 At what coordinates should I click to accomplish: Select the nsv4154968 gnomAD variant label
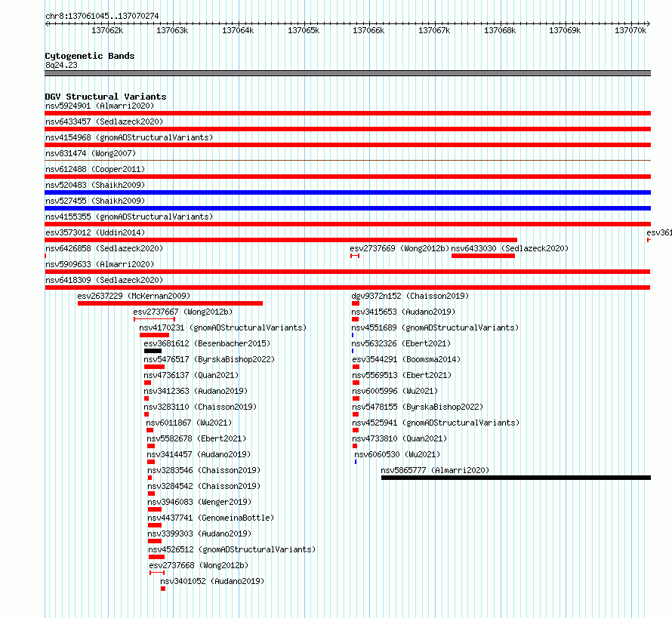click(129, 137)
